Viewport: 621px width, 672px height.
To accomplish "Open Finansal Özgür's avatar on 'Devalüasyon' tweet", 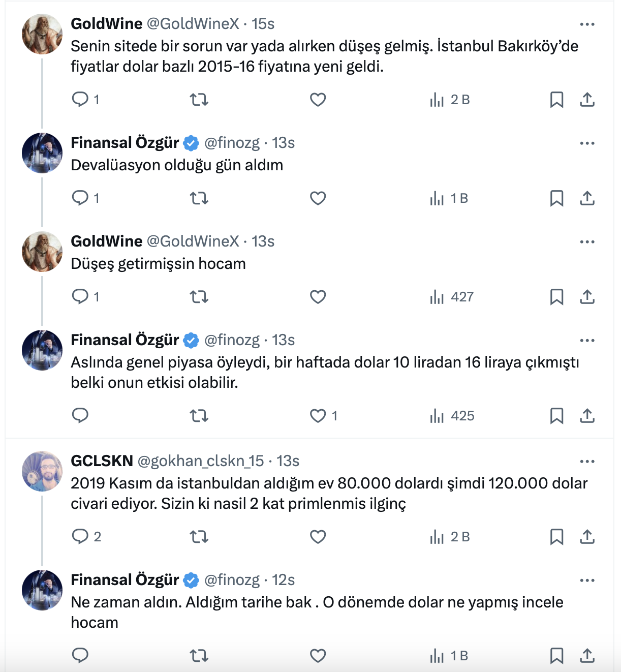I will point(42,152).
